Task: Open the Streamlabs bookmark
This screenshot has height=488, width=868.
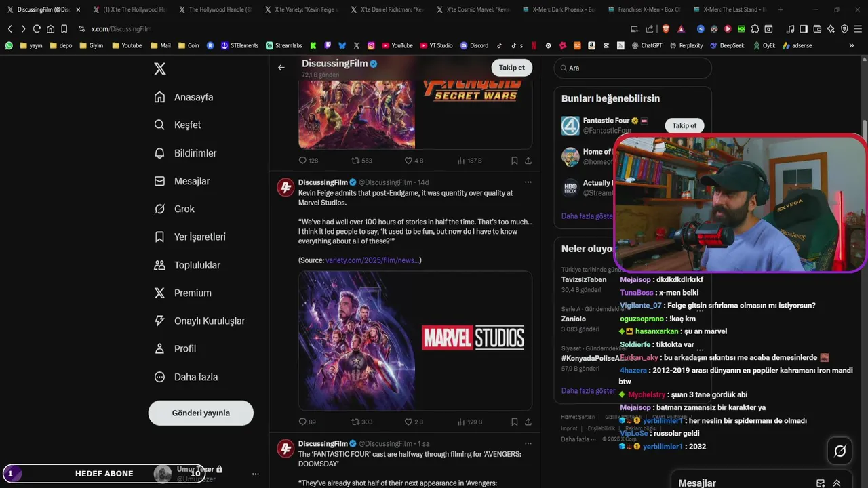Action: point(284,45)
